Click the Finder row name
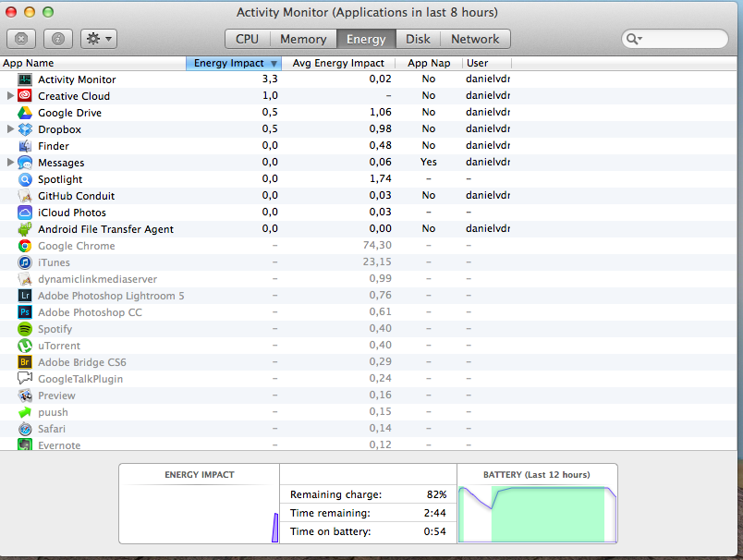Viewport: 743px width, 560px height. coord(54,146)
